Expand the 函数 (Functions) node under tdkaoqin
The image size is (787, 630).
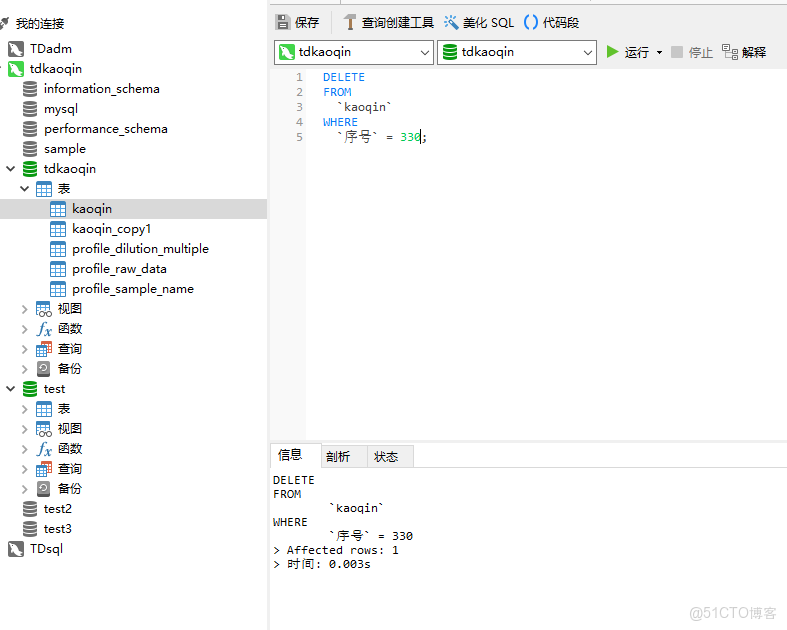click(24, 329)
